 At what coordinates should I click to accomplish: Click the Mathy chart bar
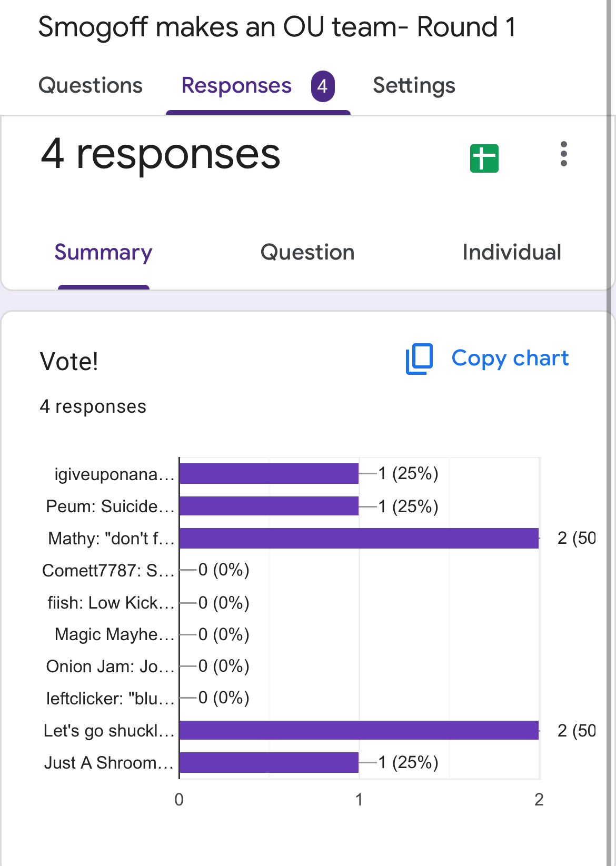[359, 539]
